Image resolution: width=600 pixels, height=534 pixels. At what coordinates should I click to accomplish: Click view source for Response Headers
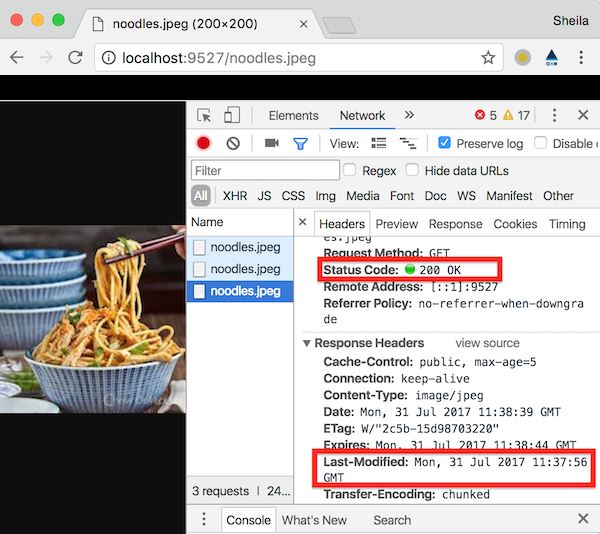pos(488,343)
